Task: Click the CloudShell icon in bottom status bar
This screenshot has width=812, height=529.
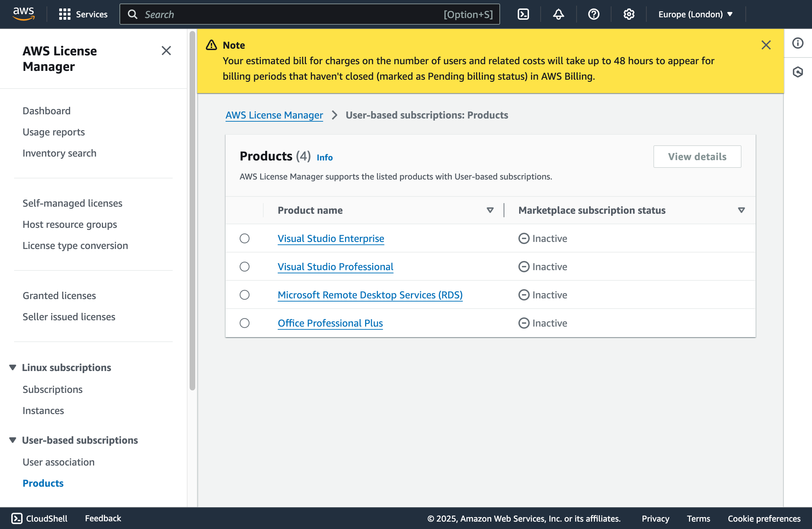Action: pyautogui.click(x=17, y=518)
